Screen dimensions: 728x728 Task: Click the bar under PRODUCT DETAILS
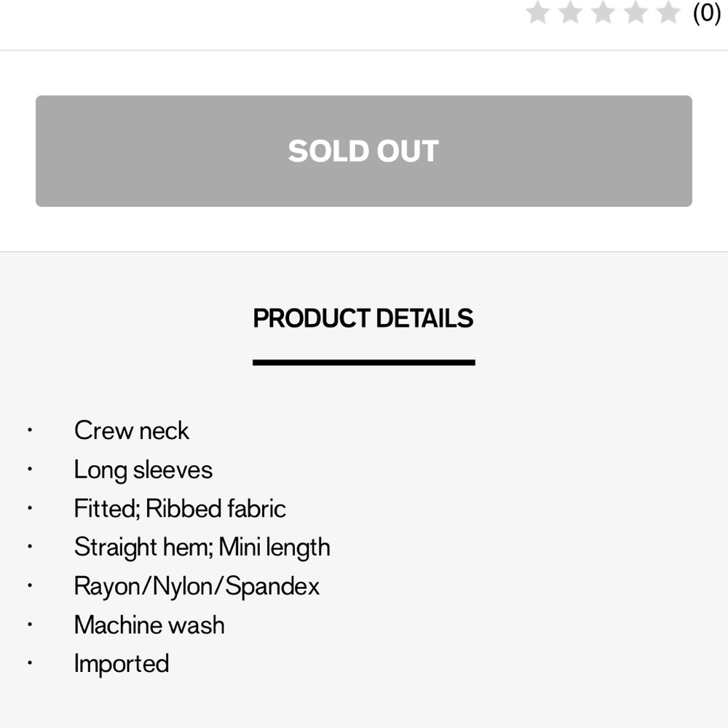pyautogui.click(x=363, y=362)
